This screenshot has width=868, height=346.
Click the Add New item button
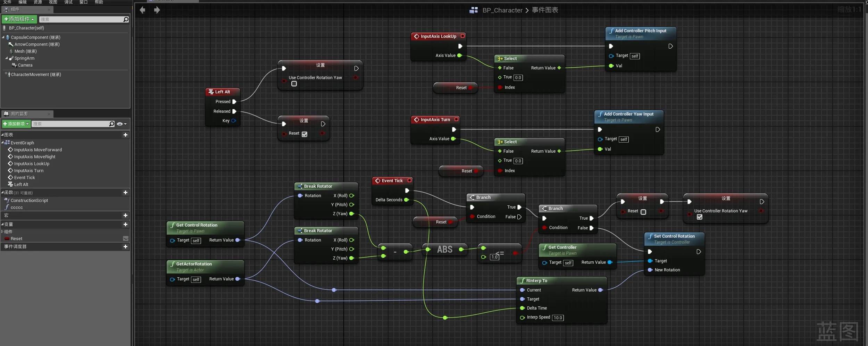pos(16,124)
